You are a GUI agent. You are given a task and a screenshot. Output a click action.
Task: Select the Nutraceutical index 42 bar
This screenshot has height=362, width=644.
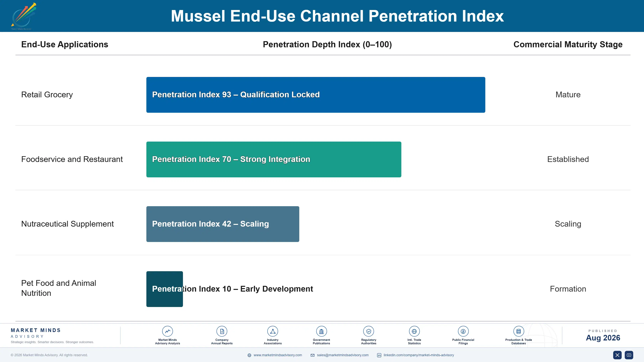(x=223, y=224)
